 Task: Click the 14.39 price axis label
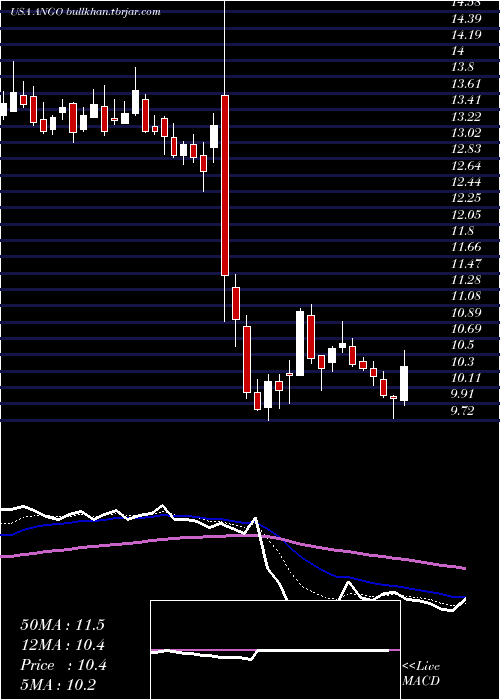click(466, 19)
